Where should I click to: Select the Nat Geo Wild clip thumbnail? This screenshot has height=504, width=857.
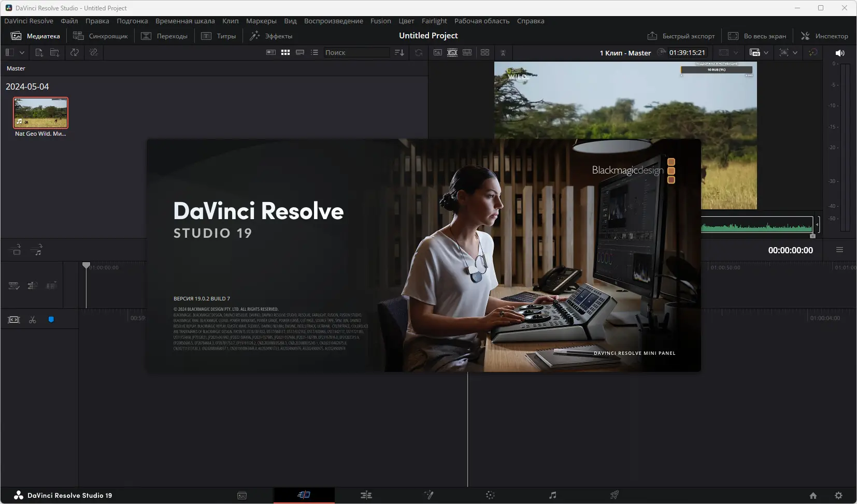(40, 113)
